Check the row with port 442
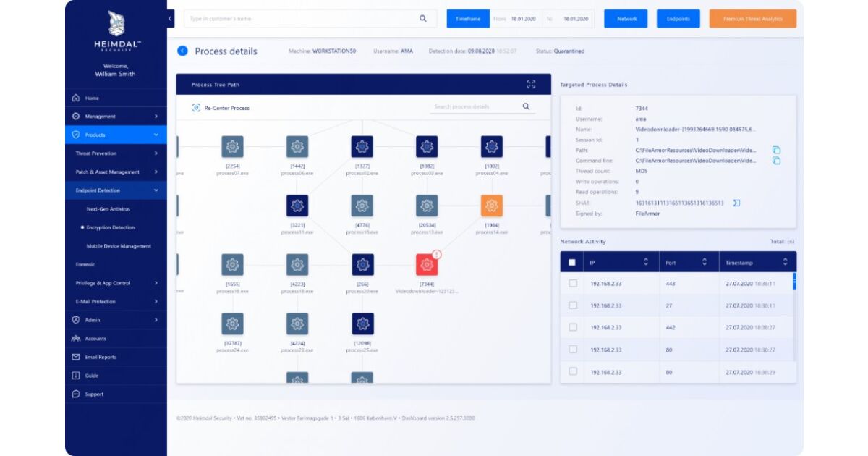868x456 pixels. pyautogui.click(x=573, y=327)
